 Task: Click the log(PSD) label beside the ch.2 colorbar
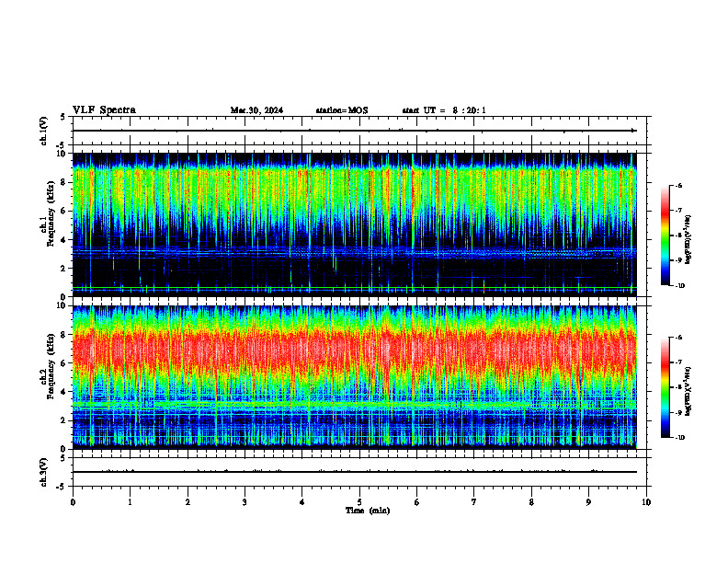tap(688, 391)
